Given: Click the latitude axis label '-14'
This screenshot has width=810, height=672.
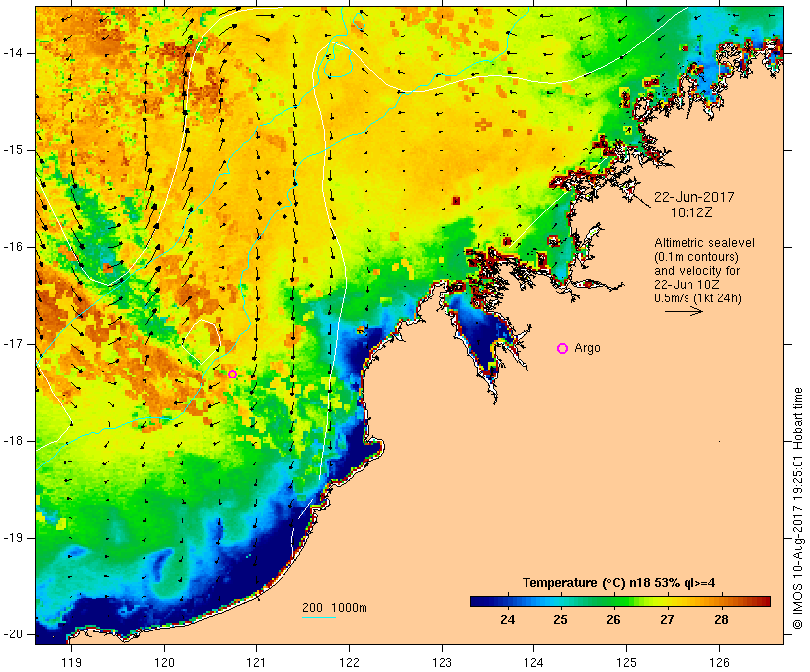Looking at the screenshot, I should 13,53.
